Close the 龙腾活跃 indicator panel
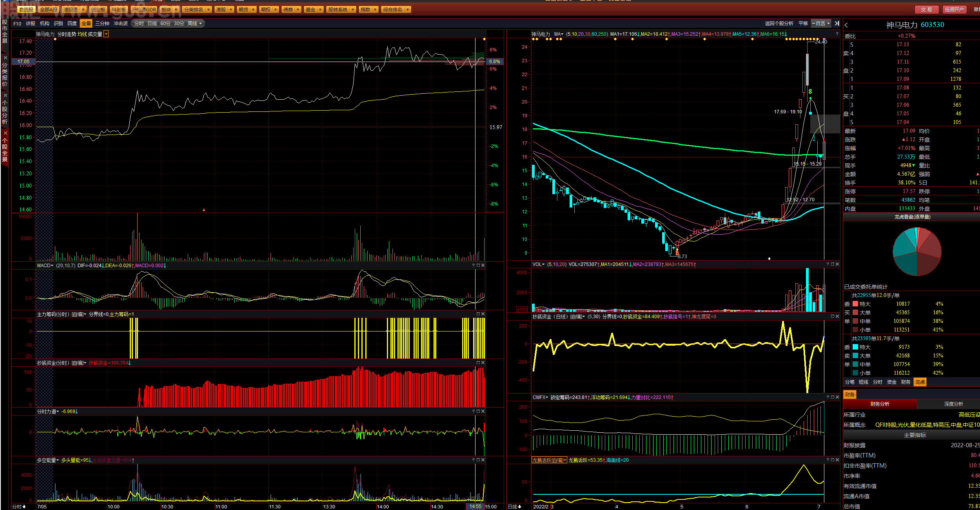 (x=837, y=460)
